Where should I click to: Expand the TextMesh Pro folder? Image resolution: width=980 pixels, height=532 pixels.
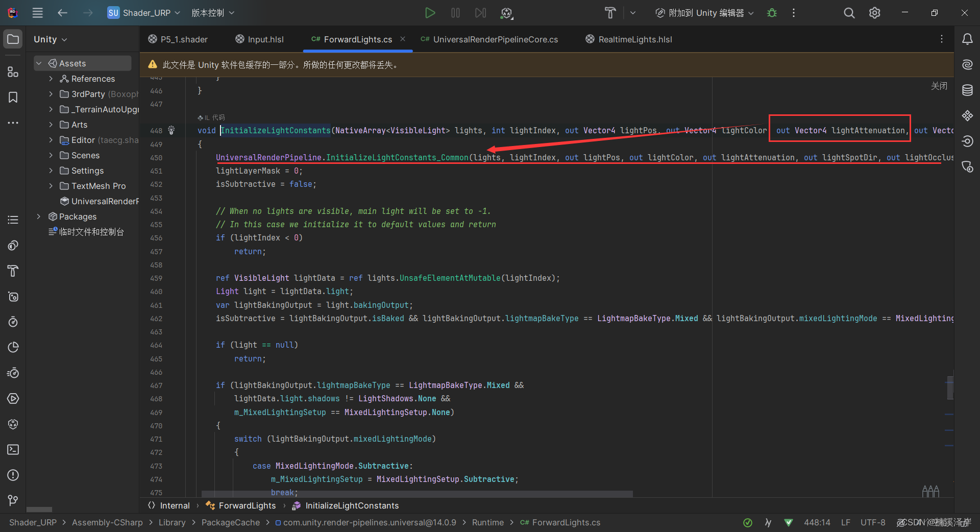pos(51,186)
